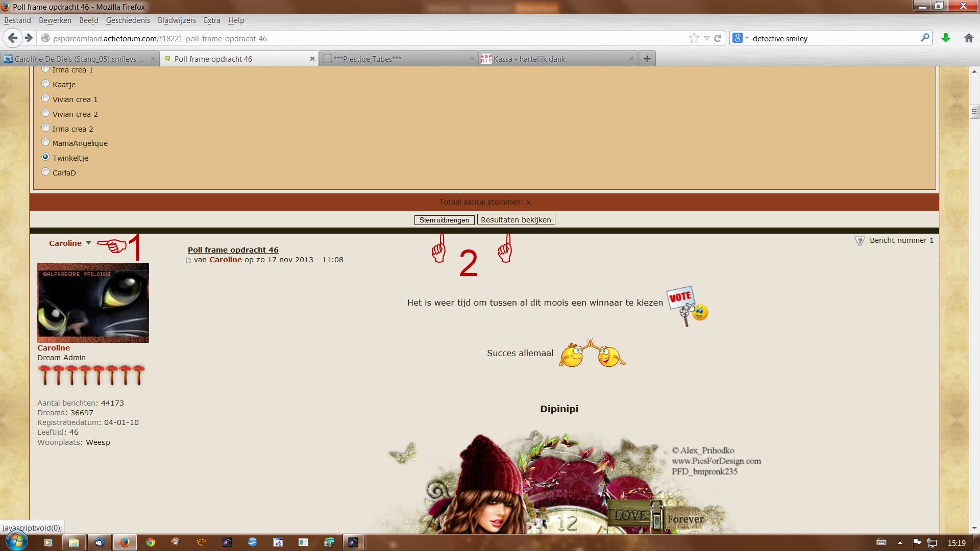Open Windows Media Player from taskbar
Viewport: 980px width, 551px height.
click(x=47, y=542)
